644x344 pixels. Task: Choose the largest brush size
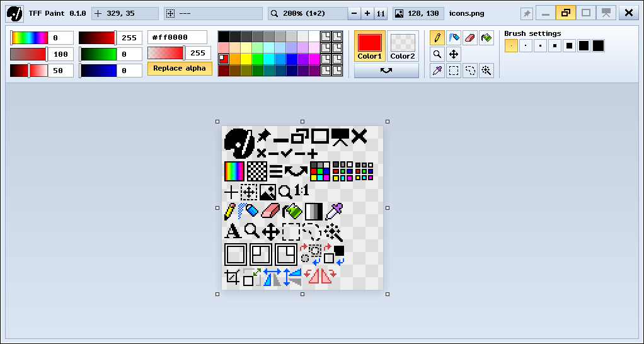[598, 46]
